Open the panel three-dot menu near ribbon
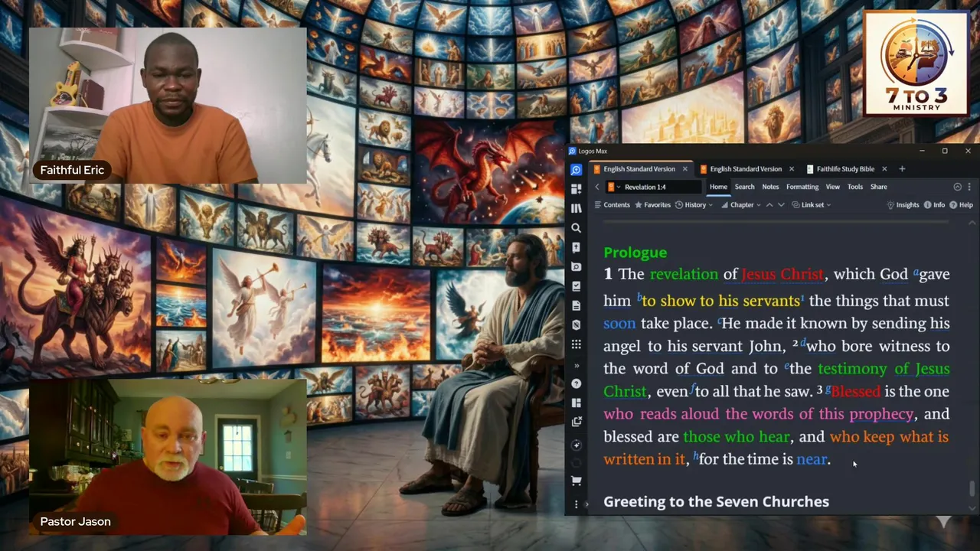The image size is (980, 551). pos(969,187)
